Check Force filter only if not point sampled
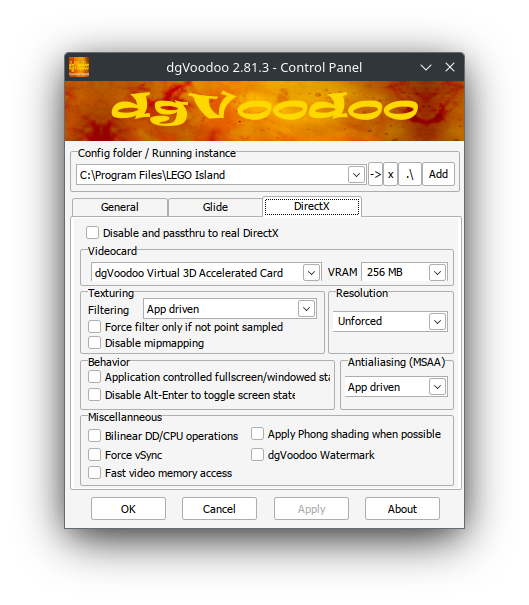 point(95,326)
